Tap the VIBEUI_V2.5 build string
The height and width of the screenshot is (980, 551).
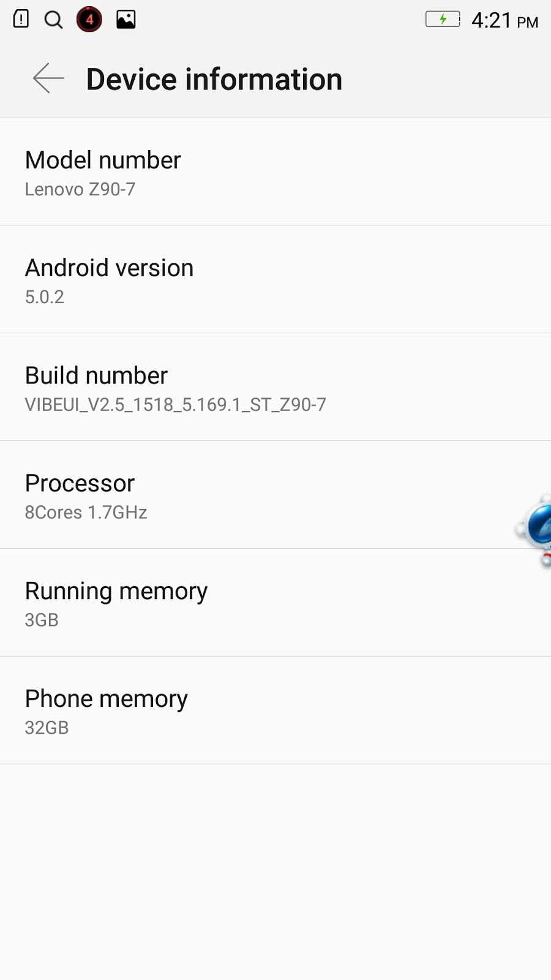pyautogui.click(x=176, y=405)
